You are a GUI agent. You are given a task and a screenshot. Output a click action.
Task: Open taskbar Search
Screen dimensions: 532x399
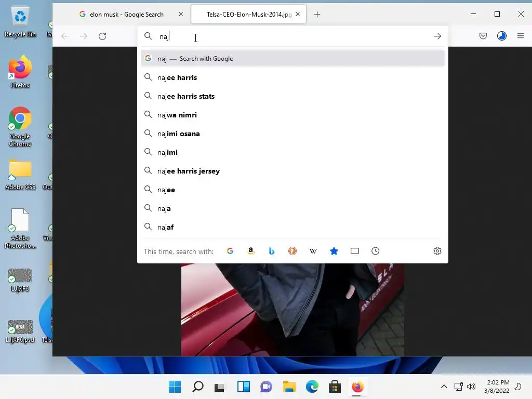point(198,387)
